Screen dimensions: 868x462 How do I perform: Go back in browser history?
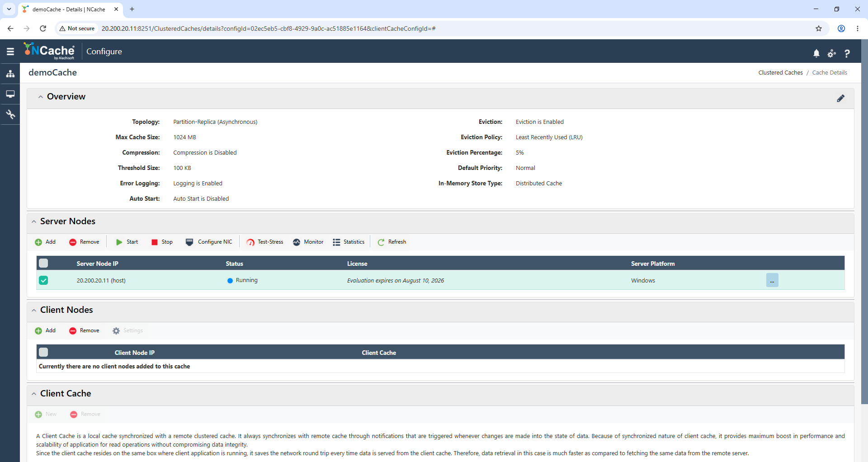click(10, 28)
